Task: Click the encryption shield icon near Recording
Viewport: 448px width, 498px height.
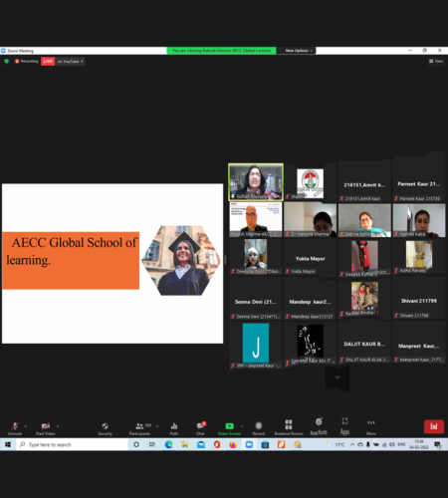Action: (x=6, y=61)
